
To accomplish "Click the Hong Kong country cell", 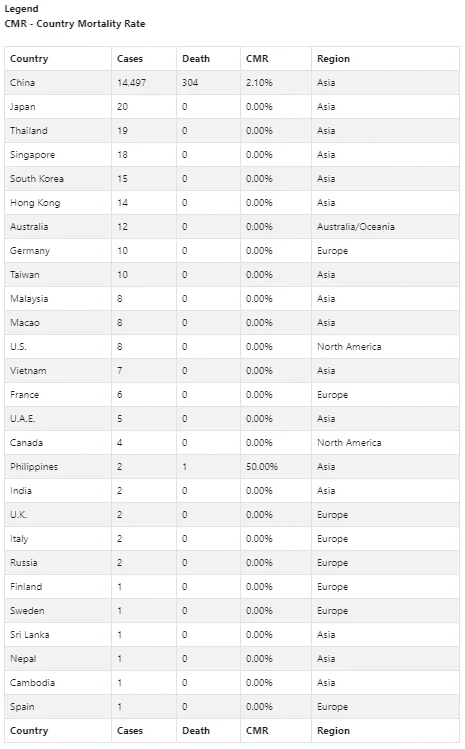I will [35, 203].
